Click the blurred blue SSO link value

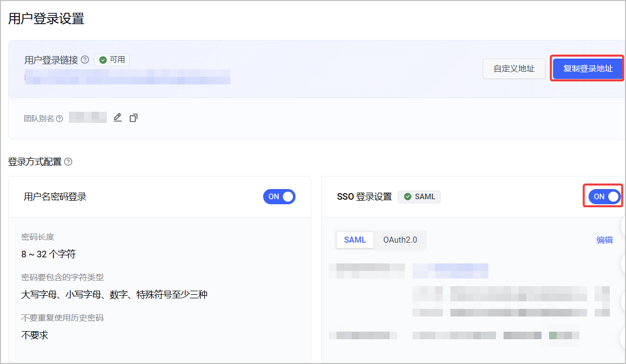450,271
